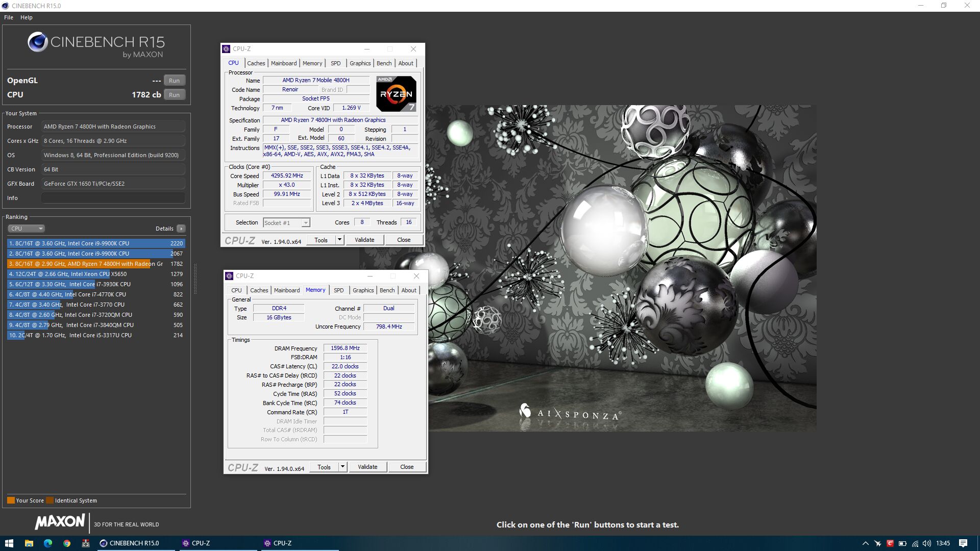Click the empty Info input field
This screenshot has height=551, width=980.
click(113, 198)
